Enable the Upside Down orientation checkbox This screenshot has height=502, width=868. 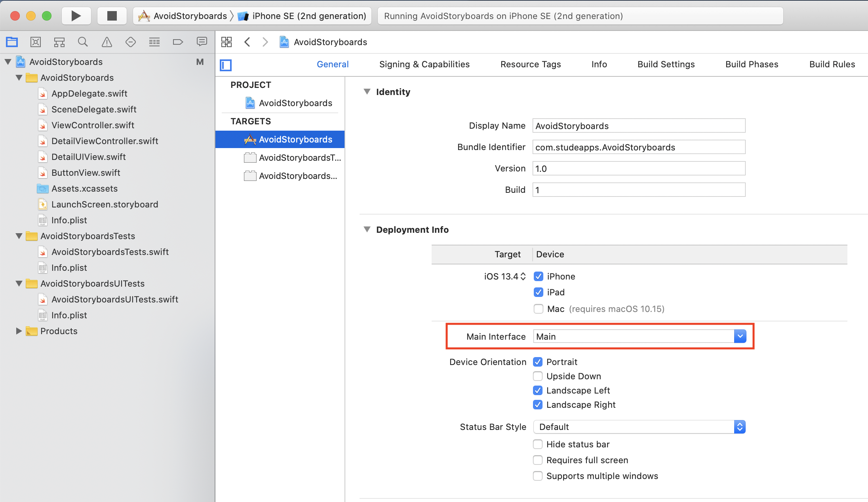(x=537, y=375)
